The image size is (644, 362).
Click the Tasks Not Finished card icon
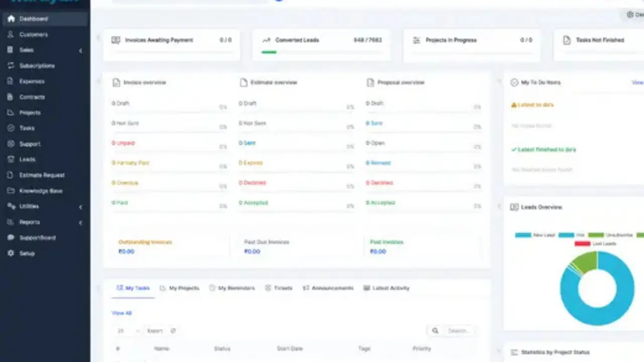point(567,40)
